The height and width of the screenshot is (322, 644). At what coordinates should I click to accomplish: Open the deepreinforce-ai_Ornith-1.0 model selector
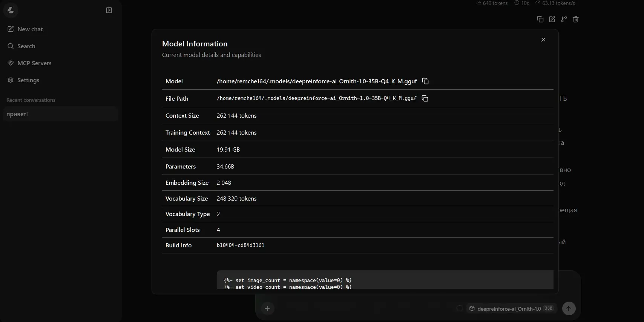[512, 308]
